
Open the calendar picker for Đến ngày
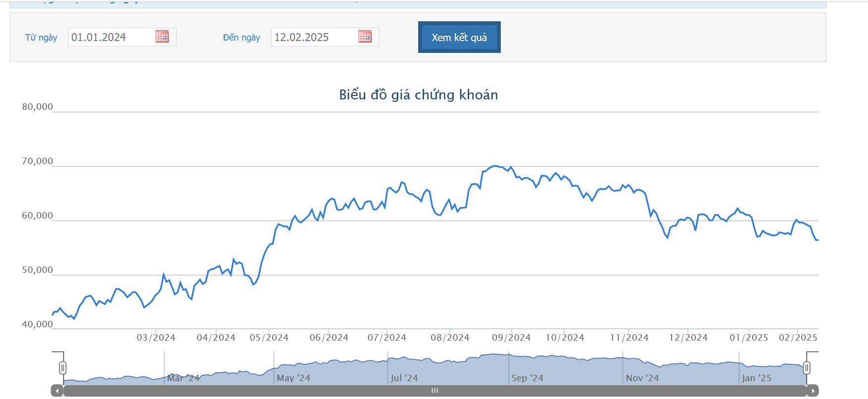(365, 37)
